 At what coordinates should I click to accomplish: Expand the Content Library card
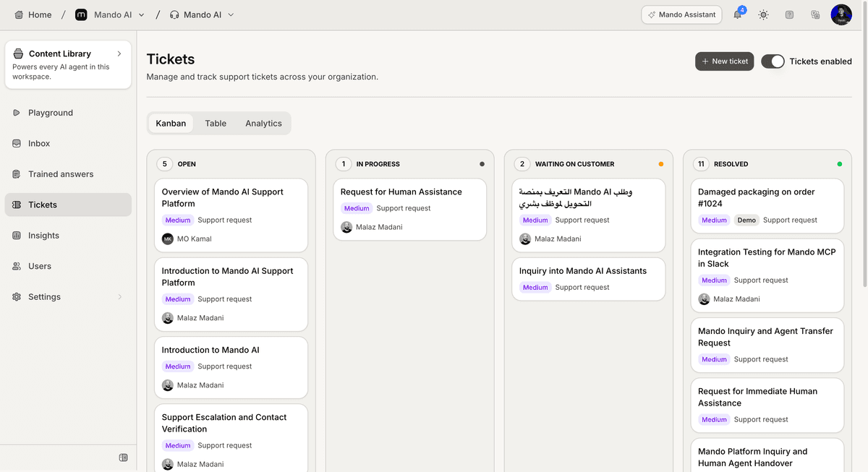coord(68,65)
